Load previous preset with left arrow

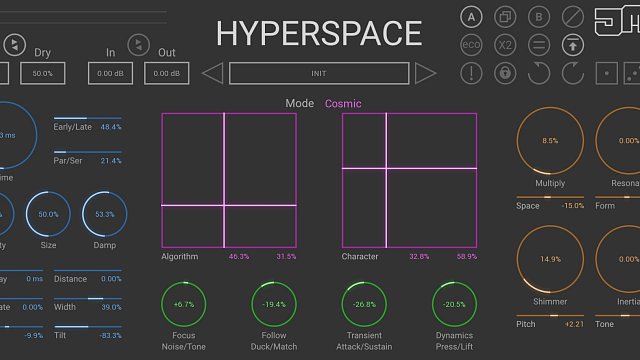pos(213,73)
